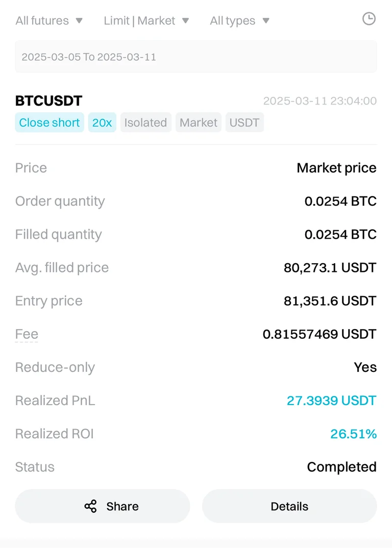Open the order history clock icon
Screen dimensions: 392x551
[x=369, y=19]
